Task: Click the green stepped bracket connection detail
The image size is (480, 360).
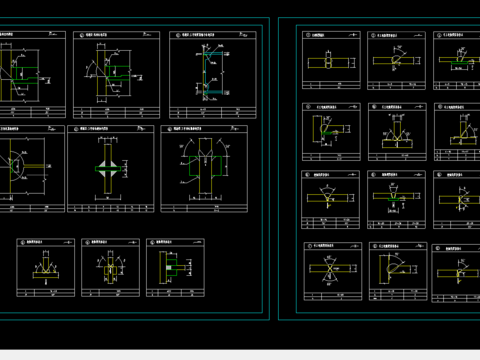Action: pyautogui.click(x=116, y=75)
